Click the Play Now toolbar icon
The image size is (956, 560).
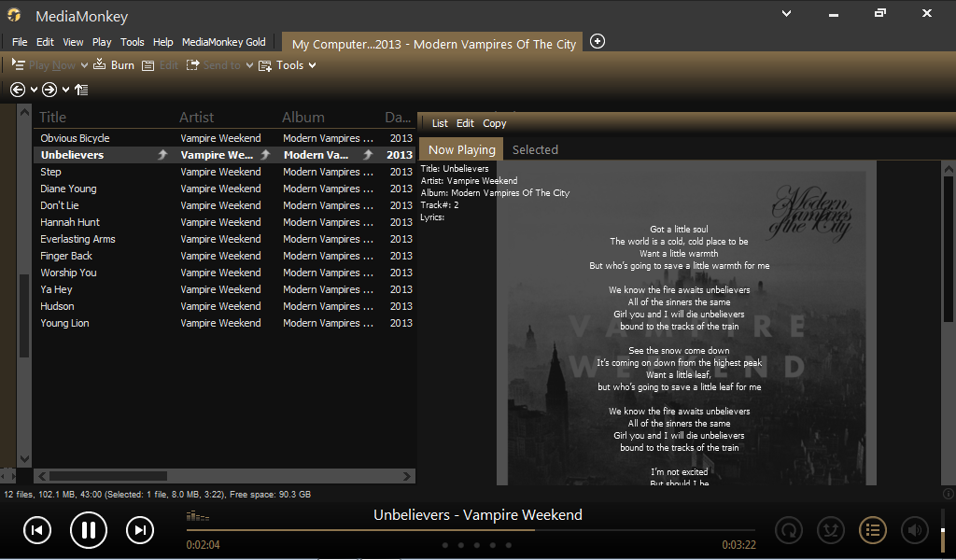(18, 64)
